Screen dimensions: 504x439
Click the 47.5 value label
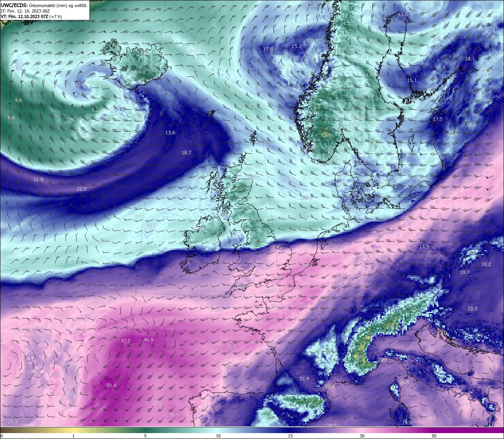point(126,341)
